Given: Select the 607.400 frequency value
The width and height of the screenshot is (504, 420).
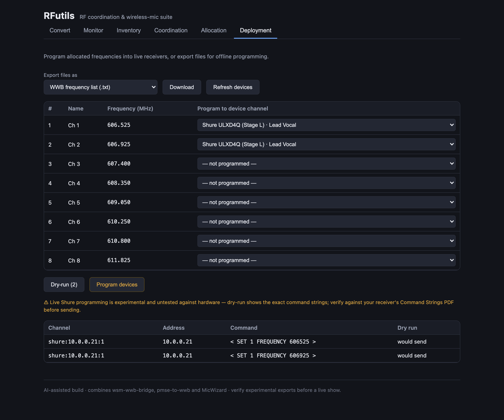Looking at the screenshot, I should click(x=119, y=164).
